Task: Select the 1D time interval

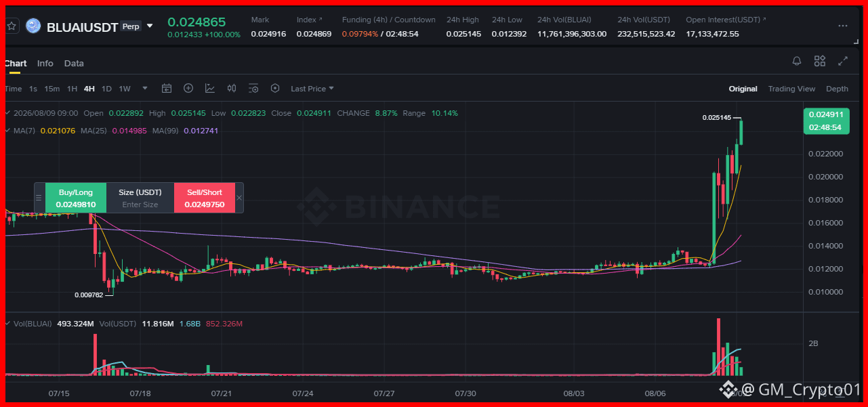Action: pos(106,89)
